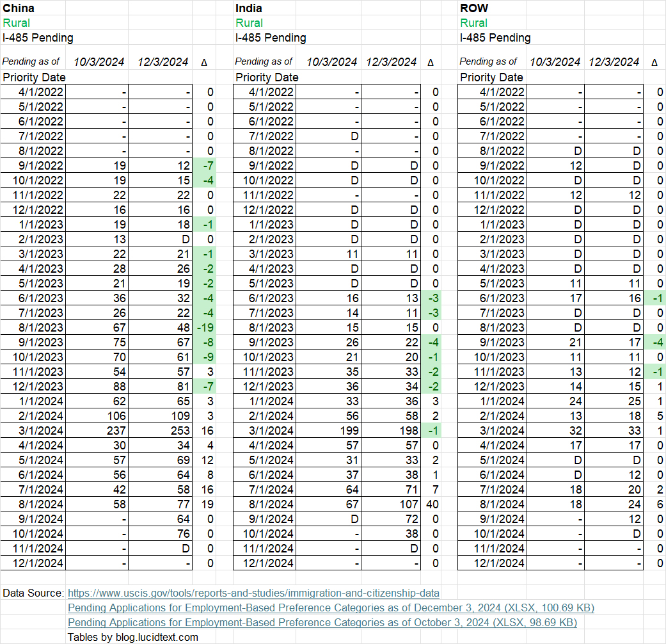The image size is (666, 644).
Task: Select the China table heading cell
Action: point(19,8)
